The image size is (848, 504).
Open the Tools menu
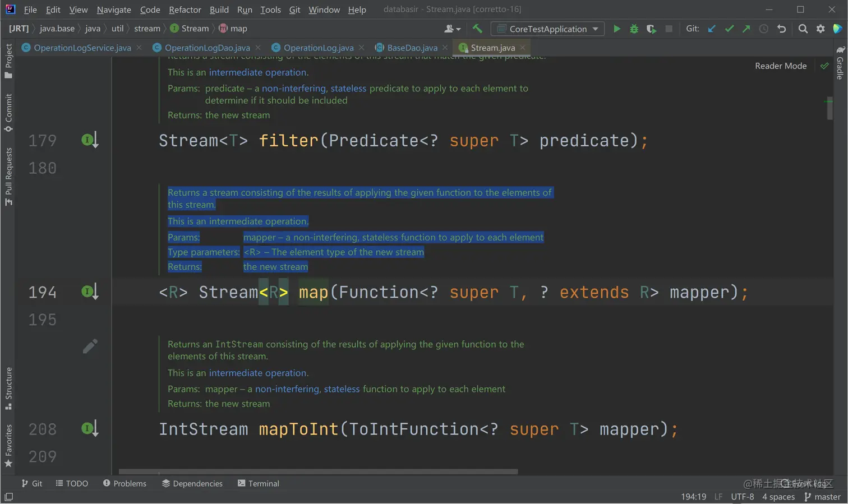(x=270, y=10)
